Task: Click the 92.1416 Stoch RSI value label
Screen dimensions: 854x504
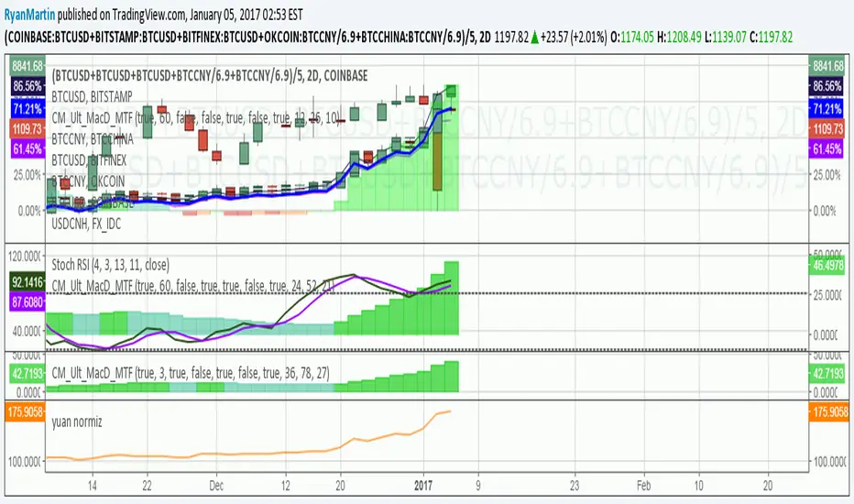Action: pos(27,281)
